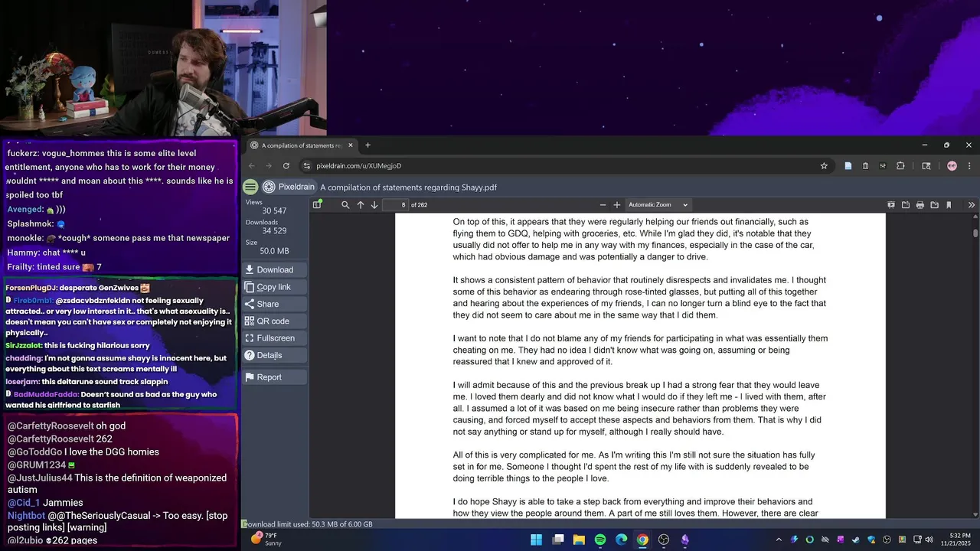980x551 pixels.
Task: Save the PDF via toolbar icon
Action: [x=935, y=205]
